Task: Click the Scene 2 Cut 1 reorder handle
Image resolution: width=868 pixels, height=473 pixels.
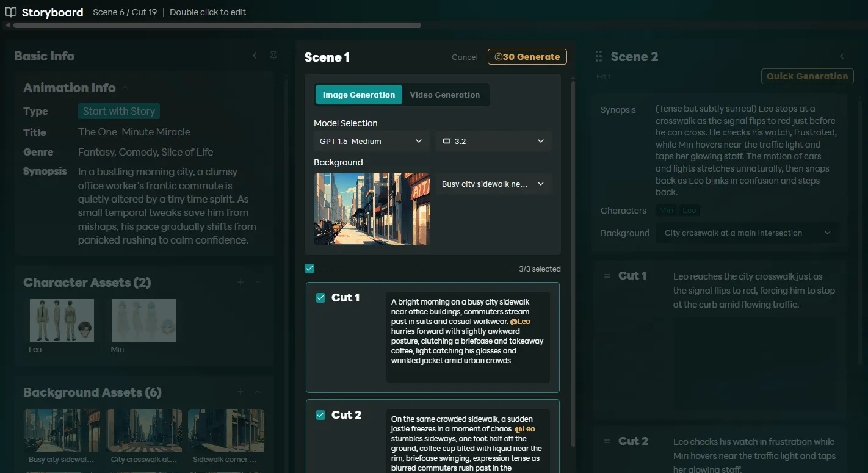Action: pos(607,276)
